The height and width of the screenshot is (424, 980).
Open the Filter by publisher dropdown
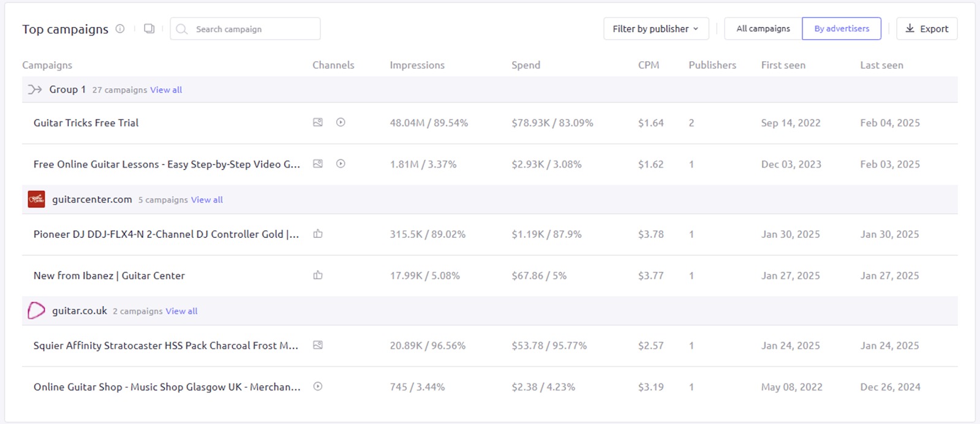[655, 29]
